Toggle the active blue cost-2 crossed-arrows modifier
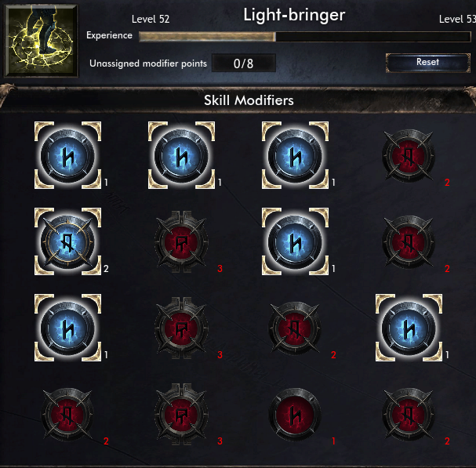Viewport: 476px width, 468px height. pyautogui.click(x=67, y=241)
